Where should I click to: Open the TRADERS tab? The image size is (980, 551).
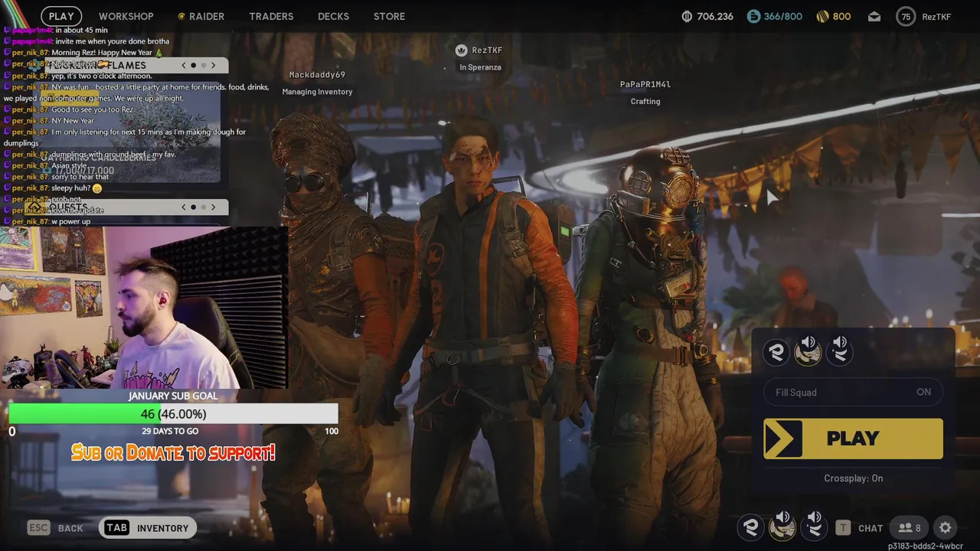(x=271, y=16)
